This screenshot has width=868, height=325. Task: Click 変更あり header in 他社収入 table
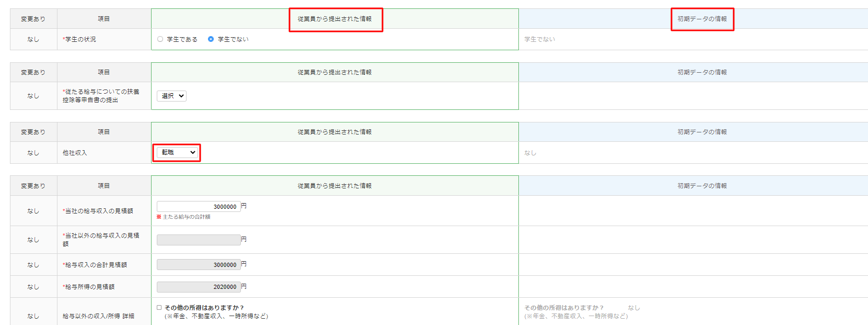pos(33,132)
